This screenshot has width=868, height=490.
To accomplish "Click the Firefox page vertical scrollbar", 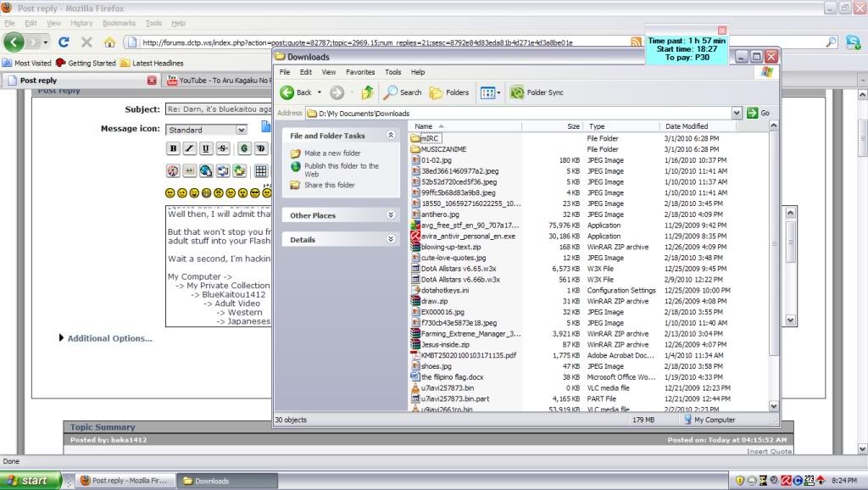I will pyautogui.click(x=862, y=271).
